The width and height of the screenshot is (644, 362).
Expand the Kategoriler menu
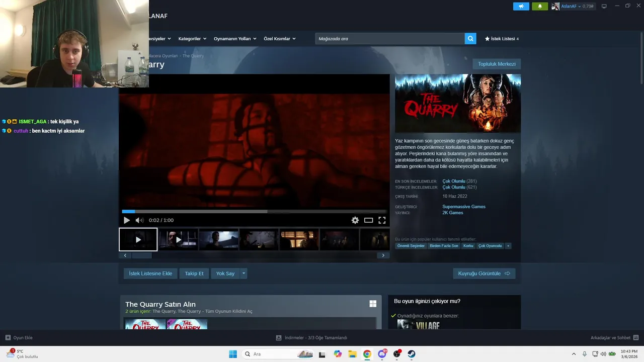click(x=192, y=39)
